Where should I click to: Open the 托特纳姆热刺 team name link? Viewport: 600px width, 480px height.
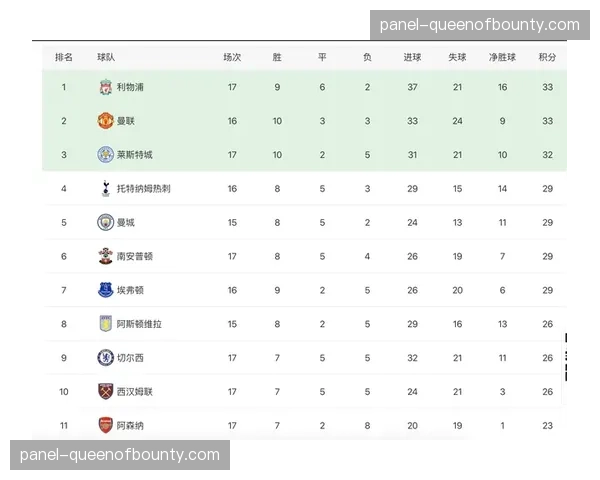point(143,188)
